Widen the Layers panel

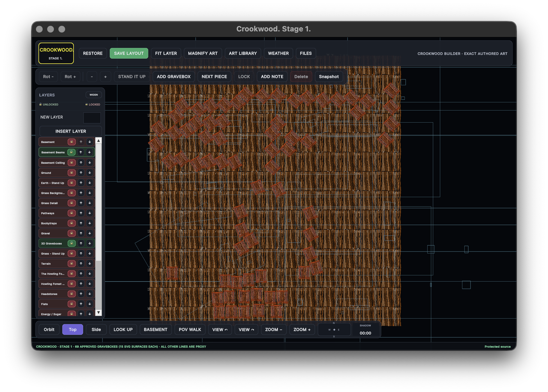coord(94,95)
